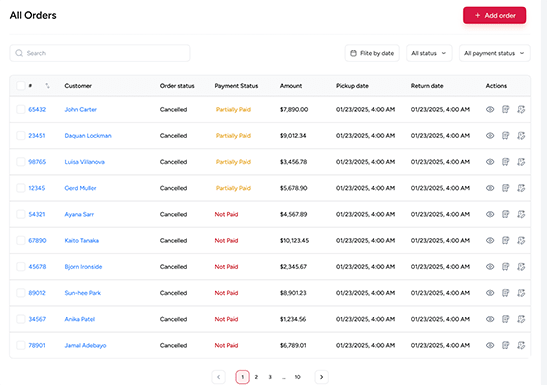The image size is (547, 385).
Task: Select order 98765 checkbox
Action: pyautogui.click(x=21, y=162)
